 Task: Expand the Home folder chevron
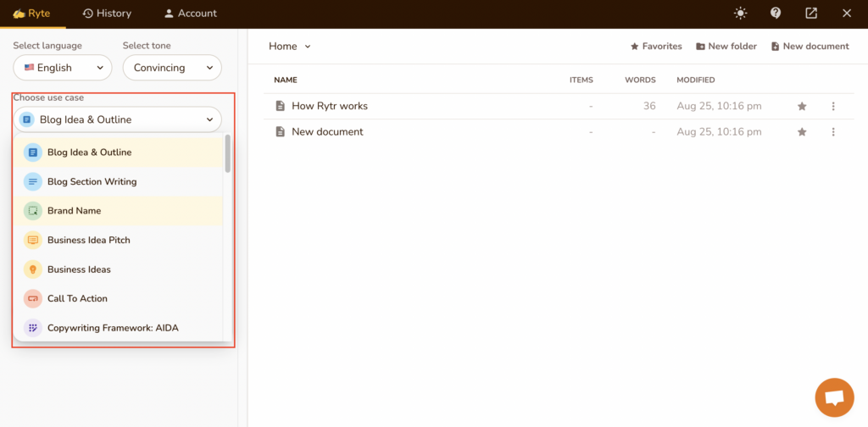coord(308,47)
